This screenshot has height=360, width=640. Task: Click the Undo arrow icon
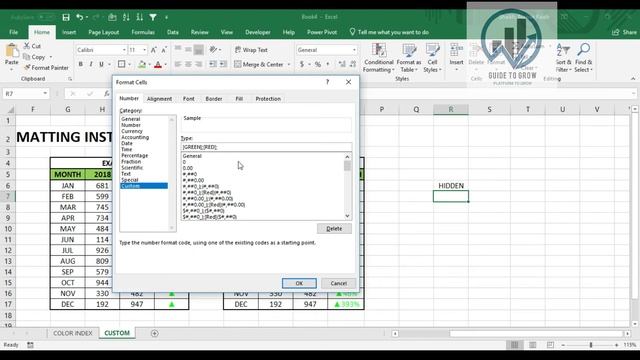[x=80, y=17]
